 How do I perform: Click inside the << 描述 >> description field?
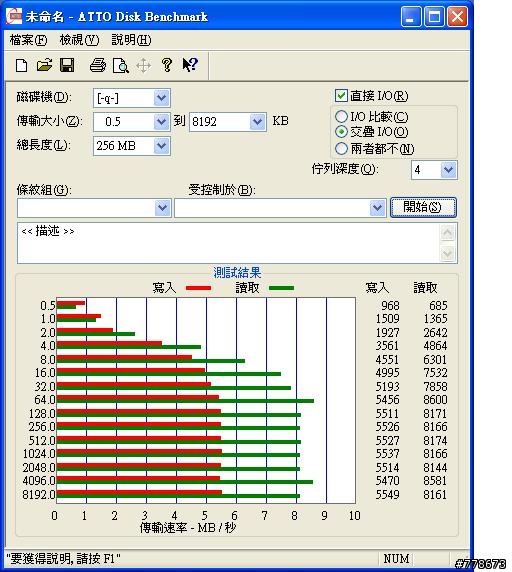229,243
